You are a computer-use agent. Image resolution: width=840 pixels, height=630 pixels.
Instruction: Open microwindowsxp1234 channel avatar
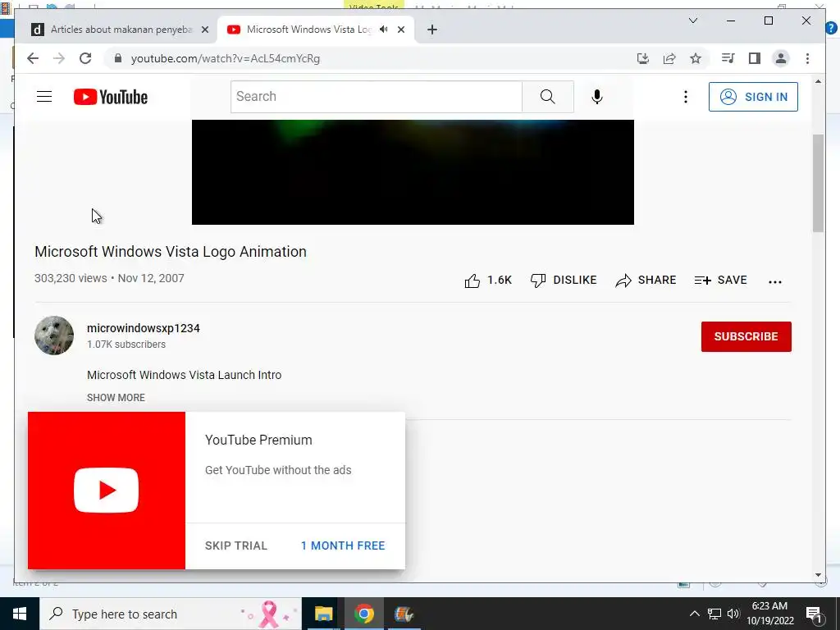(x=54, y=336)
